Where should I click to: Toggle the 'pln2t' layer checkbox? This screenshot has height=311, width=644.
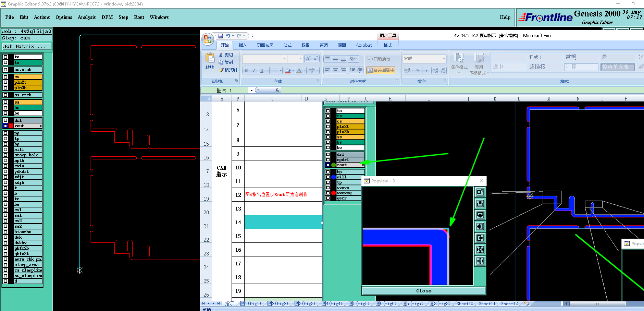[5, 82]
